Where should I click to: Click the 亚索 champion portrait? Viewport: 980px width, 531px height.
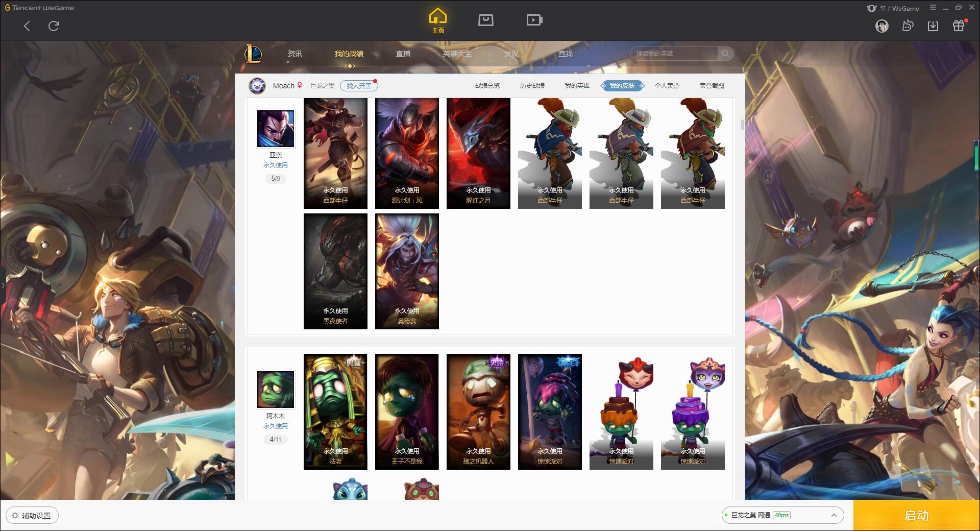(x=276, y=129)
